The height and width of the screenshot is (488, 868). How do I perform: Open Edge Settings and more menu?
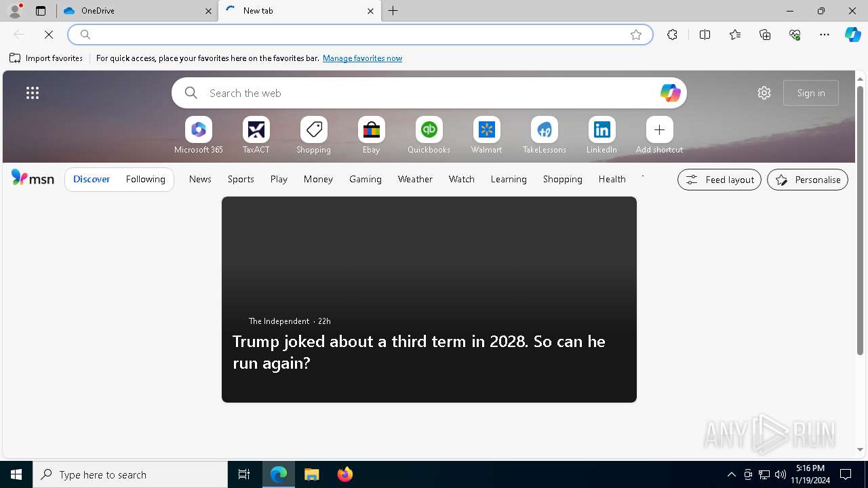pos(825,35)
